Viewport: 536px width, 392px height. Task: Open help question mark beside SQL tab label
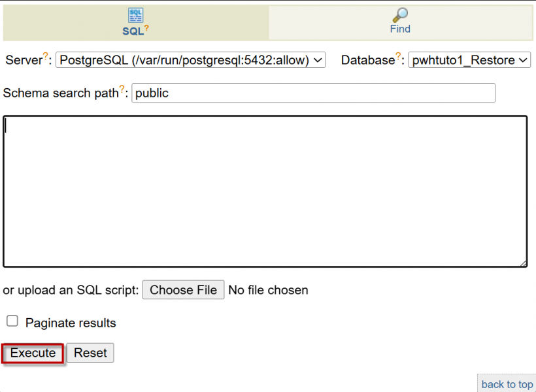pyautogui.click(x=147, y=28)
